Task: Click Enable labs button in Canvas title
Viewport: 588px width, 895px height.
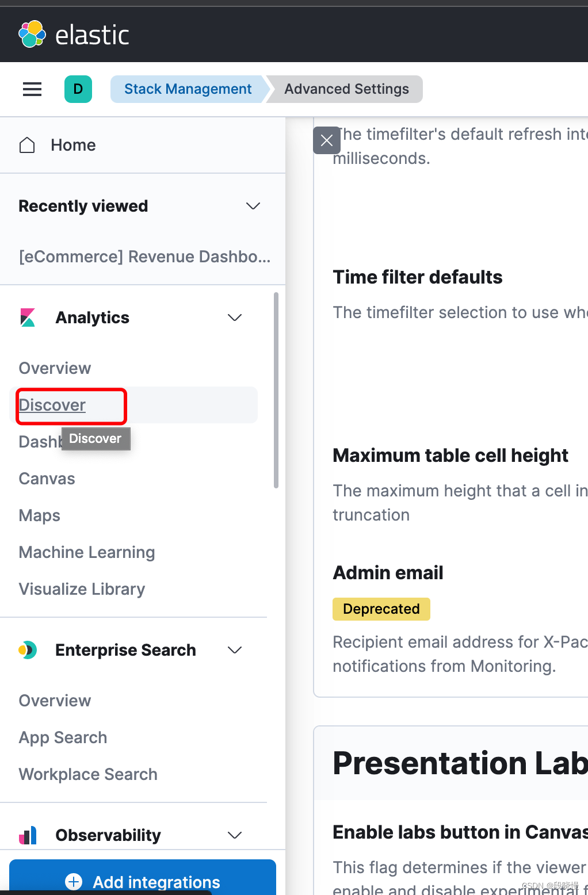Action: pos(460,832)
